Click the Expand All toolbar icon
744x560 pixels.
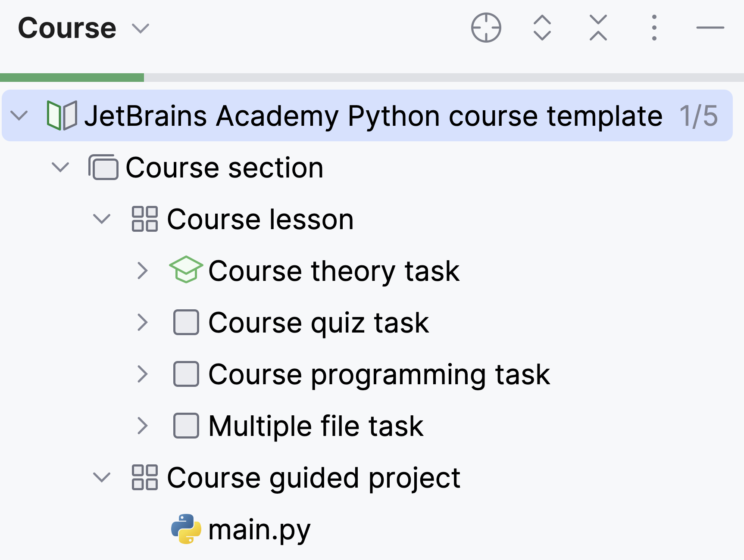click(x=542, y=28)
